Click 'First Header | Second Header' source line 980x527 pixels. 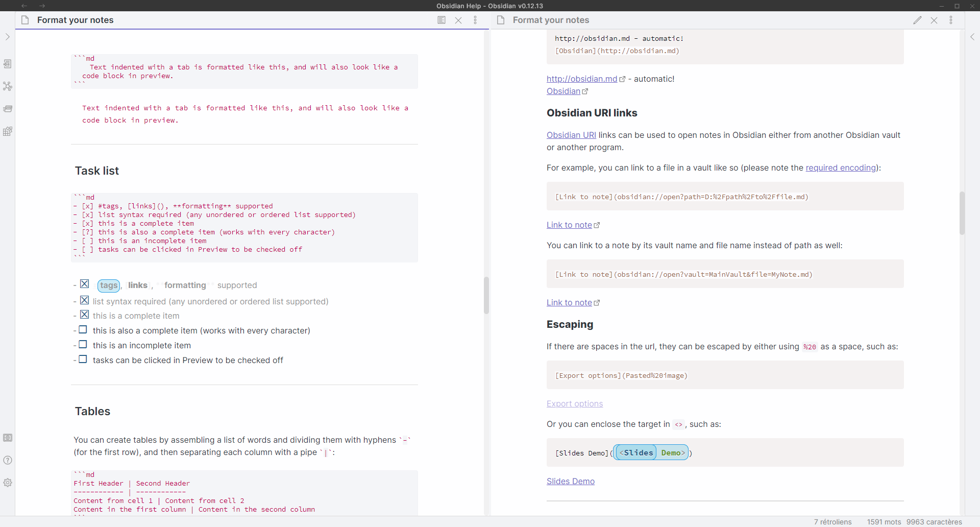[x=132, y=483]
